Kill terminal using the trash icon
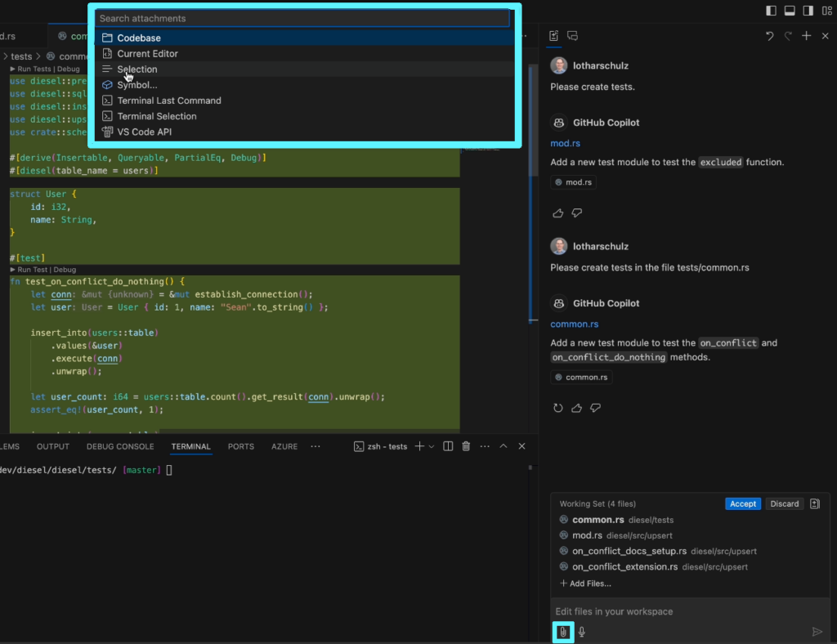Image resolution: width=837 pixels, height=644 pixels. (x=466, y=446)
